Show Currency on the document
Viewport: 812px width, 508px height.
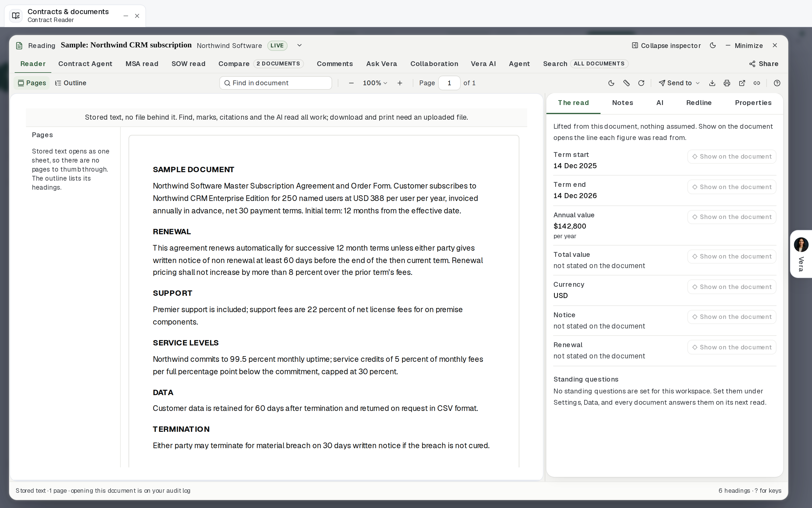732,287
